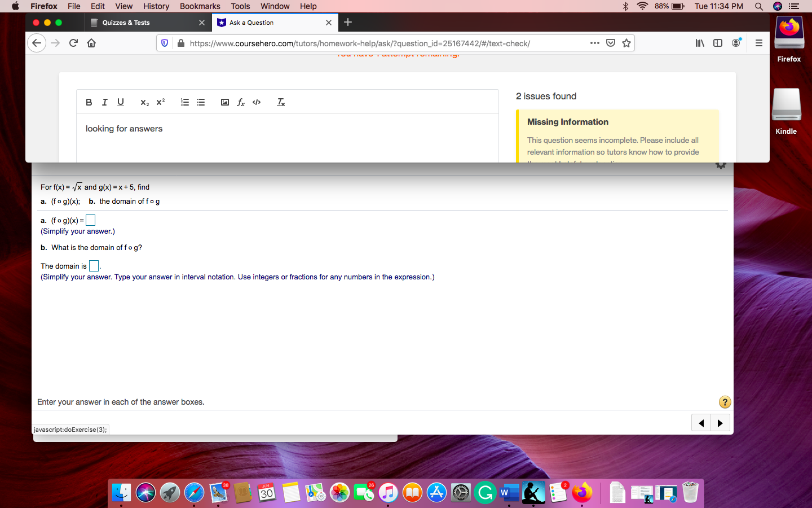The height and width of the screenshot is (508, 812).
Task: Insert a code block in the editor
Action: pyautogui.click(x=257, y=102)
